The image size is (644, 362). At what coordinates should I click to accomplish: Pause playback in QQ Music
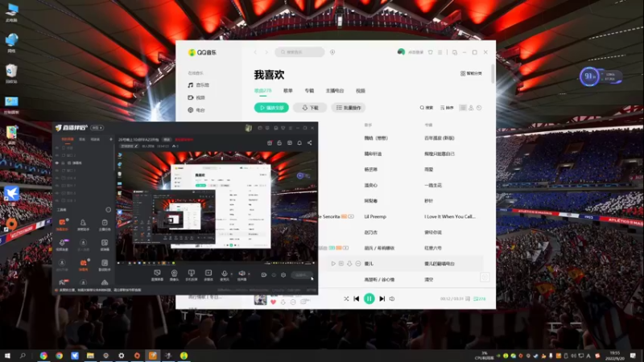point(369,298)
